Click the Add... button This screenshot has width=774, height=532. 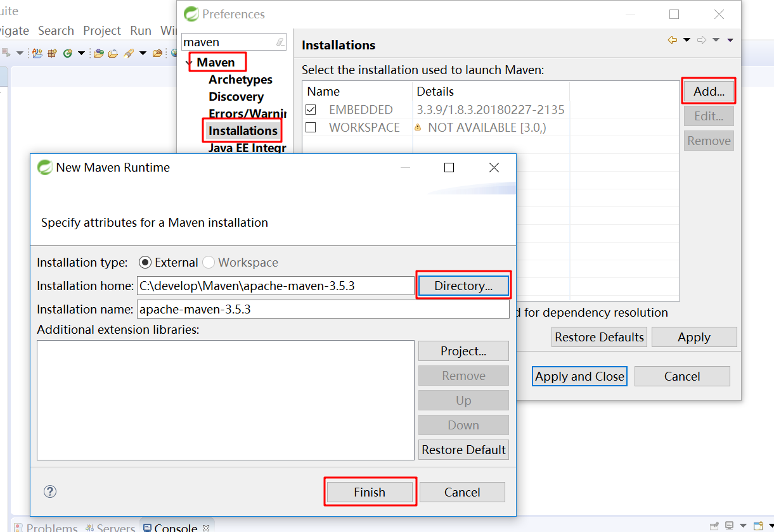[709, 91]
